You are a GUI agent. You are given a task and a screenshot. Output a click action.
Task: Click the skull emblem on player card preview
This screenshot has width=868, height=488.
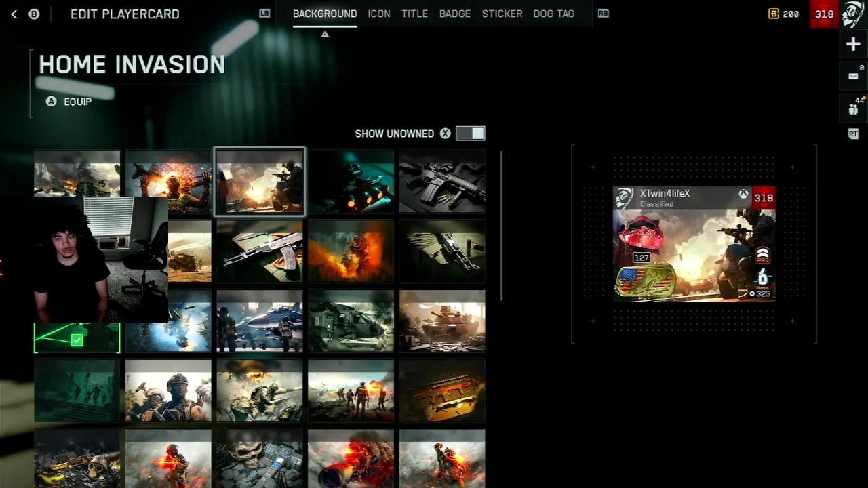coord(625,198)
